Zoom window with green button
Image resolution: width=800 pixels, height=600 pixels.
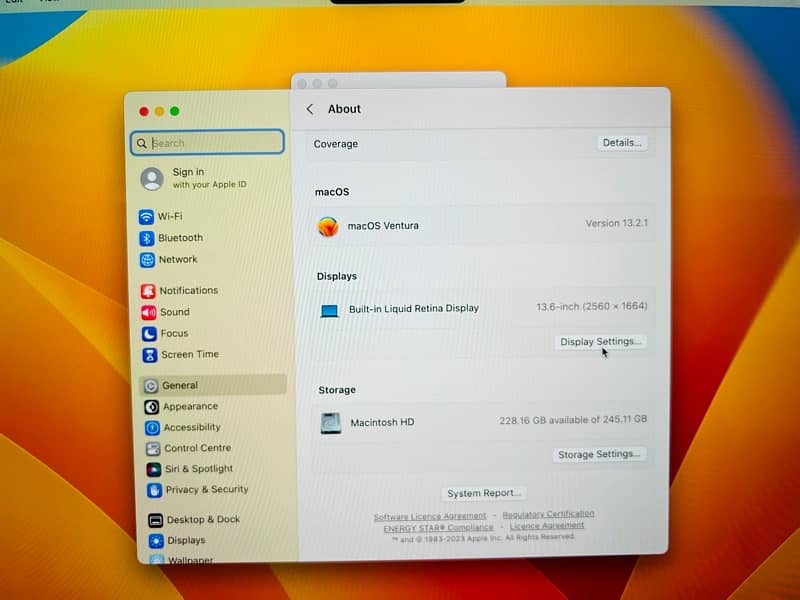[x=174, y=111]
